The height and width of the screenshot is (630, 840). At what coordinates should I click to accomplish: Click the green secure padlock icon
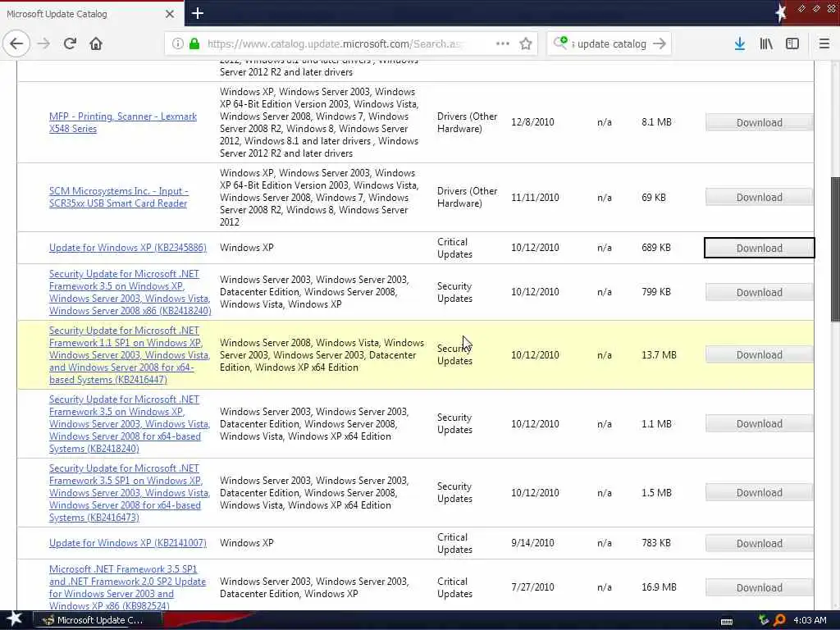194,43
